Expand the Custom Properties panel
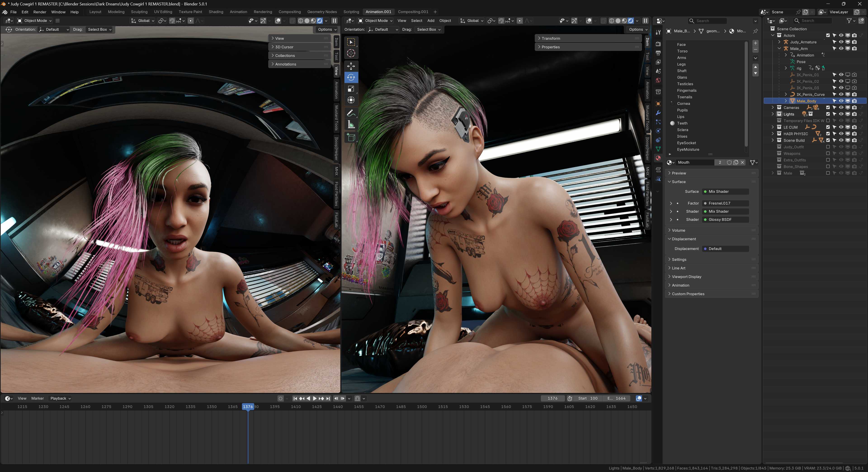The image size is (868, 472). [712, 294]
